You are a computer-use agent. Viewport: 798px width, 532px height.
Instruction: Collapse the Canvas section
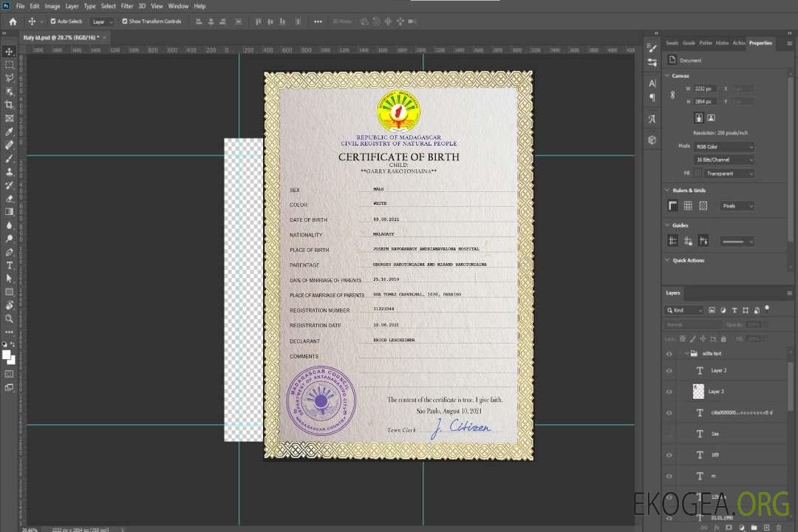pyautogui.click(x=667, y=75)
